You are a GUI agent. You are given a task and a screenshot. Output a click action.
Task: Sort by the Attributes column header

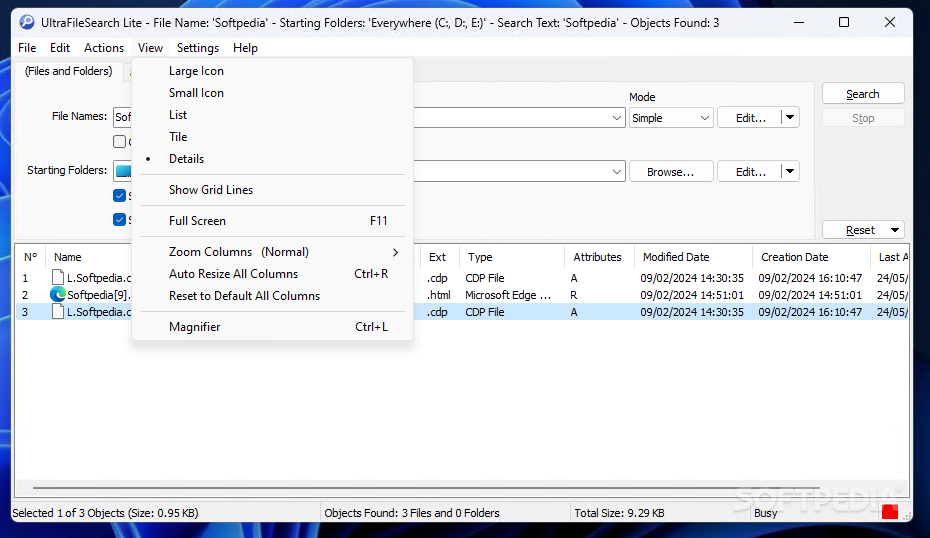599,257
